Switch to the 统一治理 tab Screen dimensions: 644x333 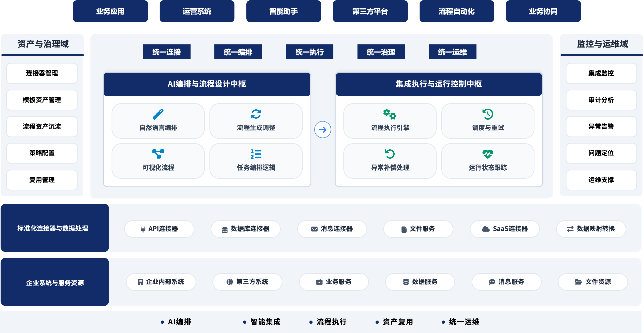pyautogui.click(x=381, y=52)
